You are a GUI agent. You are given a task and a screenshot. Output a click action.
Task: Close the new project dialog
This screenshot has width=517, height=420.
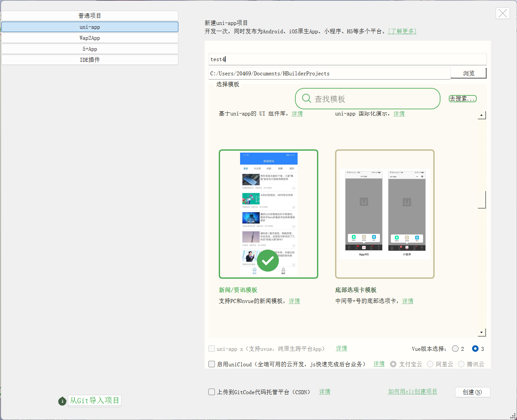(x=503, y=13)
